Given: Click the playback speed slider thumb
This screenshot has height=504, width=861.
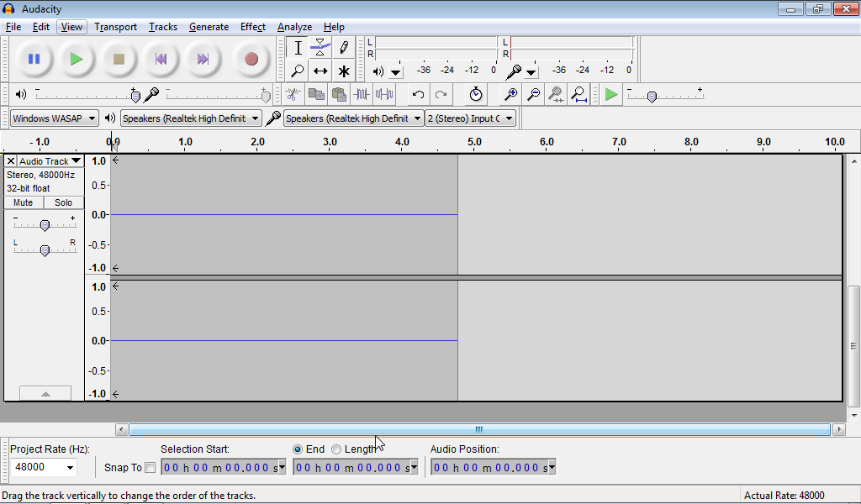Looking at the screenshot, I should [652, 97].
